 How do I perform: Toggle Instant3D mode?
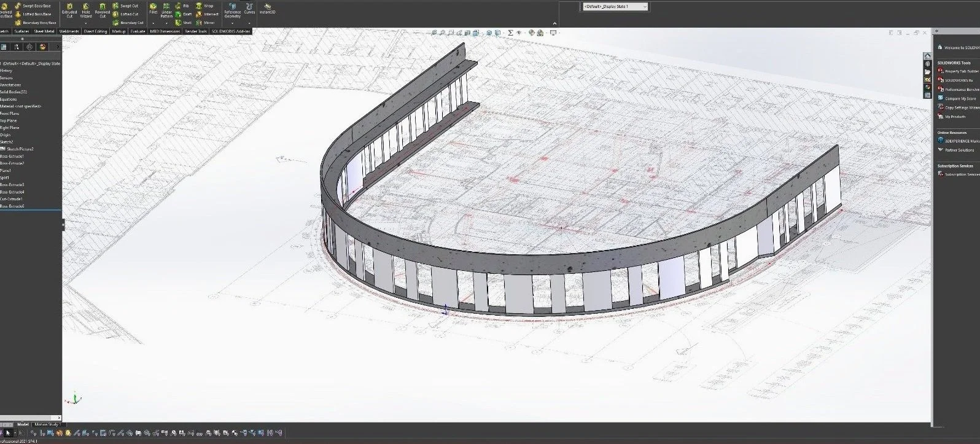pos(267,9)
